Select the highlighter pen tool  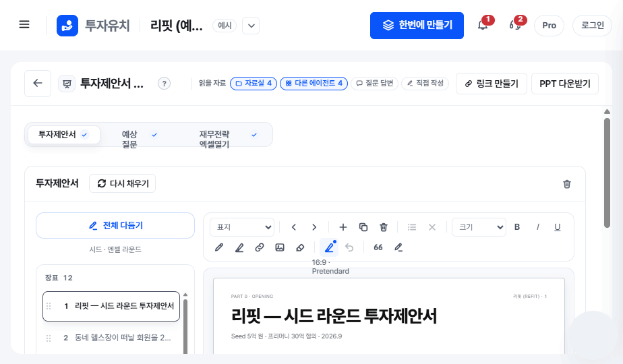point(239,247)
